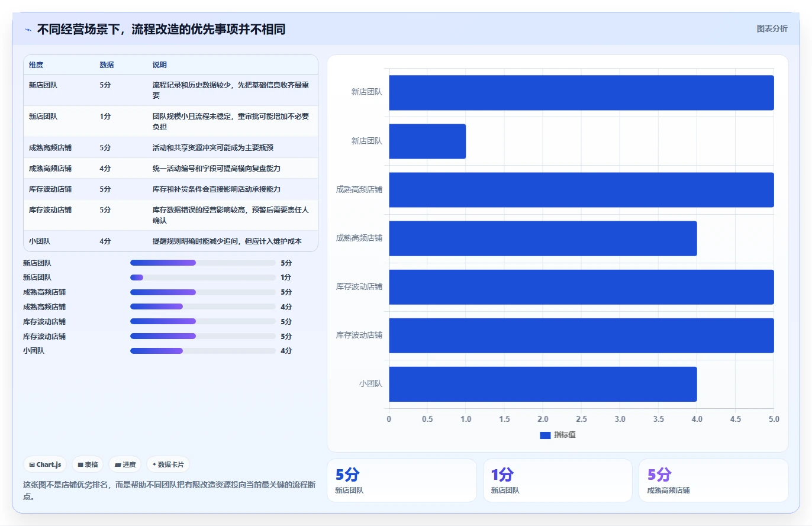Click the 小团队 chart axis label
The width and height of the screenshot is (812, 526).
point(370,383)
